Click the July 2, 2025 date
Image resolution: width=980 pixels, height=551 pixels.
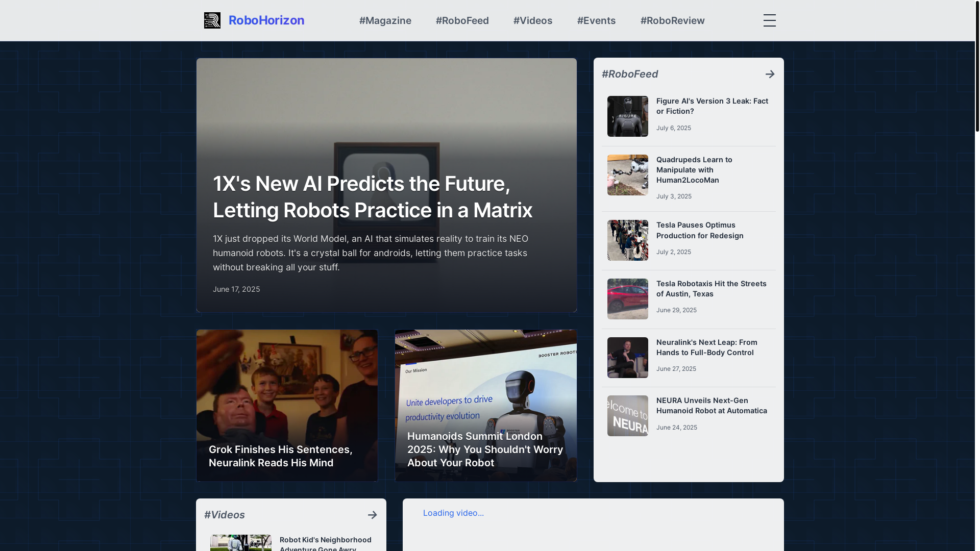[674, 252]
